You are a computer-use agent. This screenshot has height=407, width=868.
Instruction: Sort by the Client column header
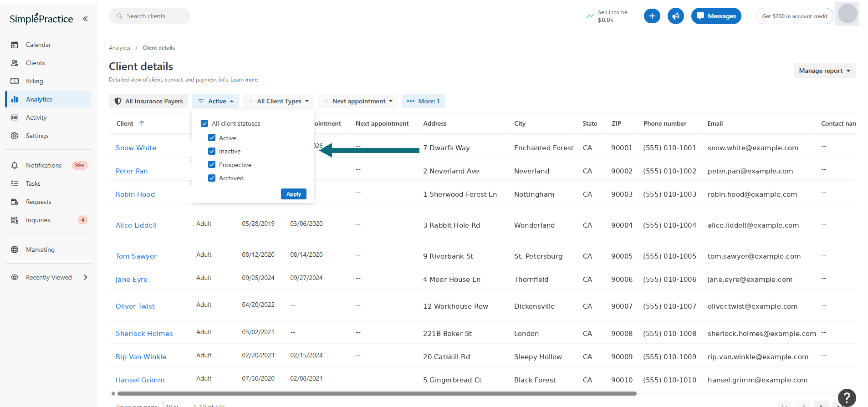(x=130, y=123)
